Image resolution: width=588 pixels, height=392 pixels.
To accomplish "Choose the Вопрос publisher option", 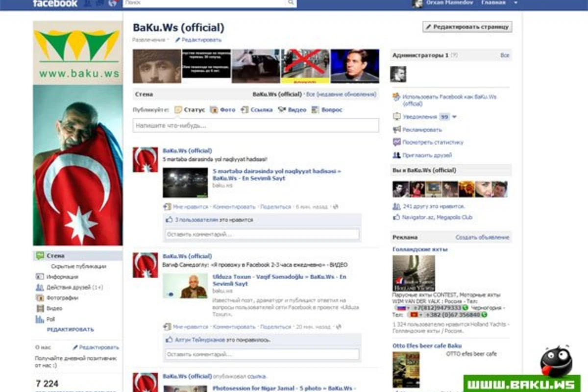I will coord(327,110).
